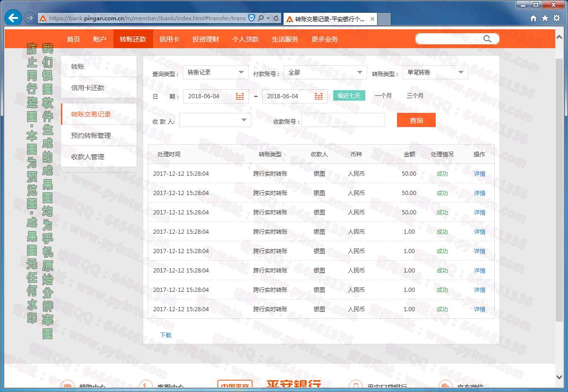Maximize the browser window
This screenshot has width=568, height=392.
pos(535,5)
